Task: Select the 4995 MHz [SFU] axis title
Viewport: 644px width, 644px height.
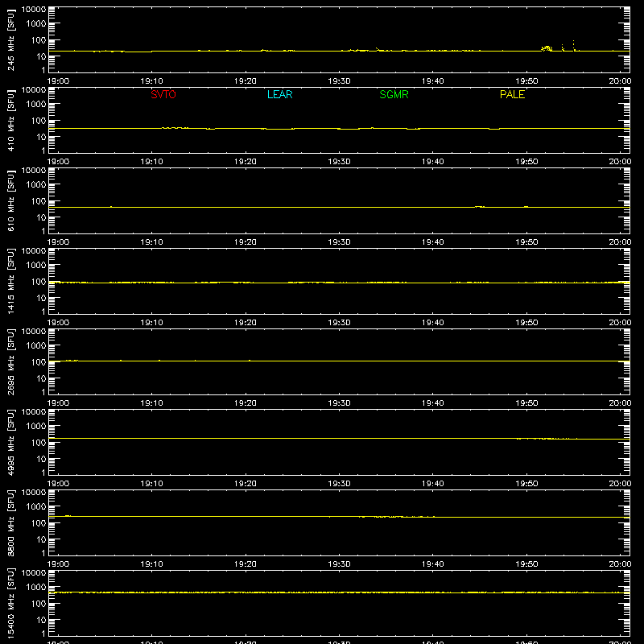Action: [11, 442]
